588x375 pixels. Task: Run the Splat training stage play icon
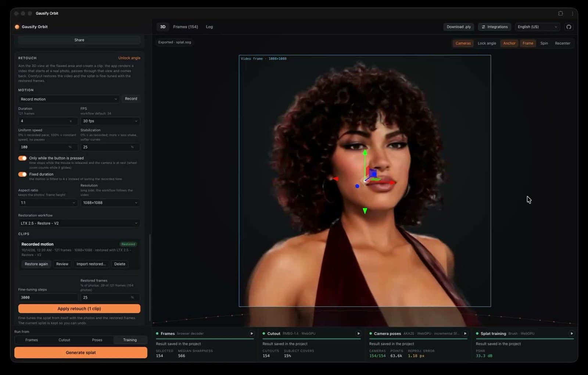[571, 333]
